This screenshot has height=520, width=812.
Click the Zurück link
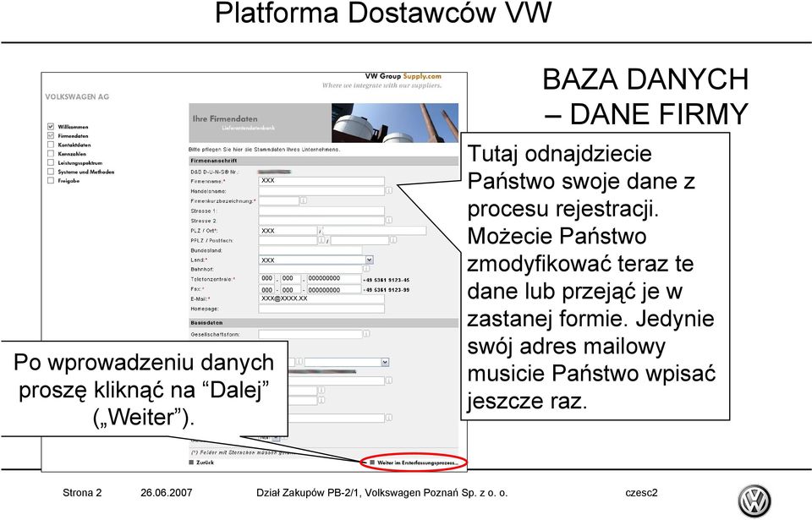pyautogui.click(x=201, y=463)
